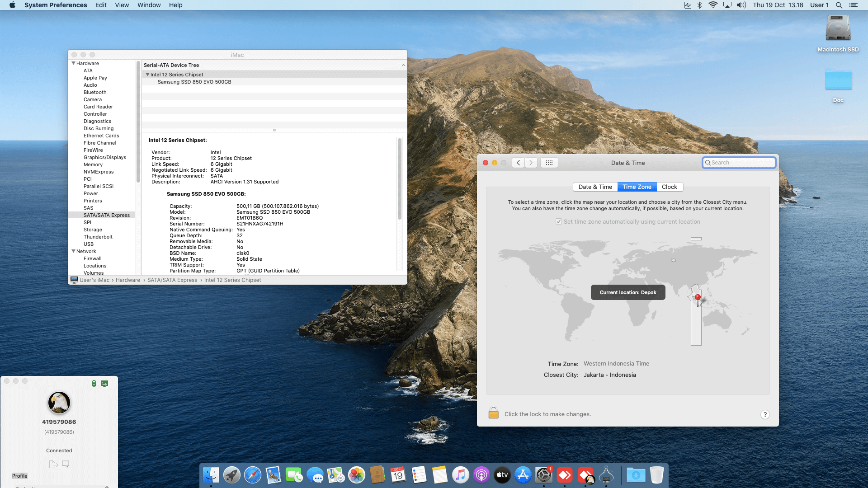Open Reminders from the dock
This screenshot has height=488, width=868.
coord(419,475)
